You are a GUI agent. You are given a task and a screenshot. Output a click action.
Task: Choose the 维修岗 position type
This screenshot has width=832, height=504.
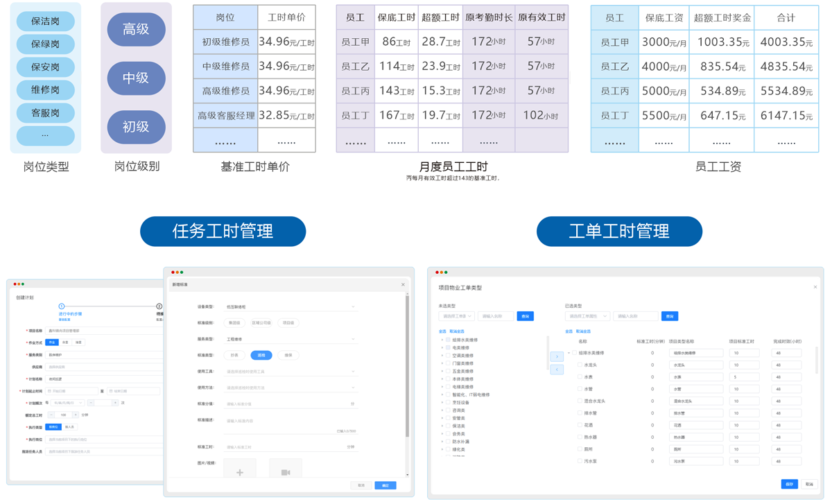click(x=45, y=89)
